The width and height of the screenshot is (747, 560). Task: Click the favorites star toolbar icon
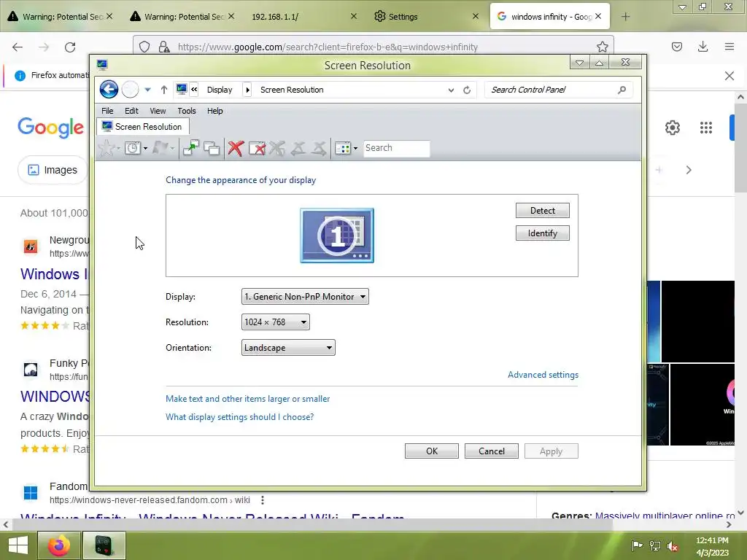[106, 148]
